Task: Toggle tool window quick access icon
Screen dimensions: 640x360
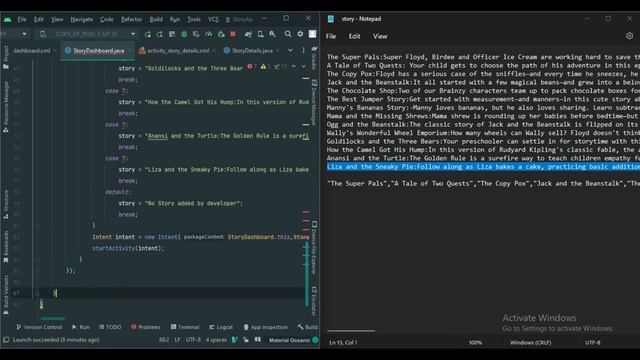Action: (6, 340)
